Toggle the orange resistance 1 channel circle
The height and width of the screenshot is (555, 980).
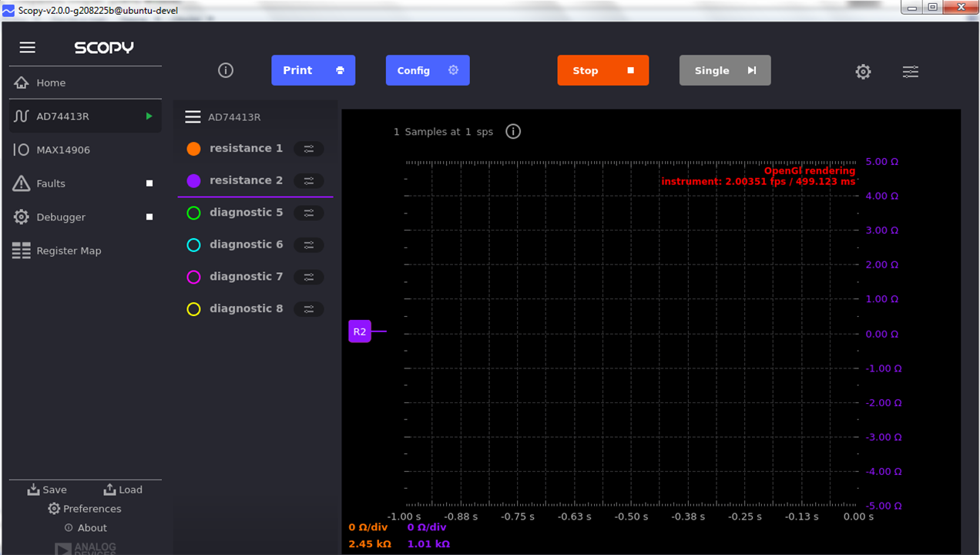pyautogui.click(x=194, y=149)
